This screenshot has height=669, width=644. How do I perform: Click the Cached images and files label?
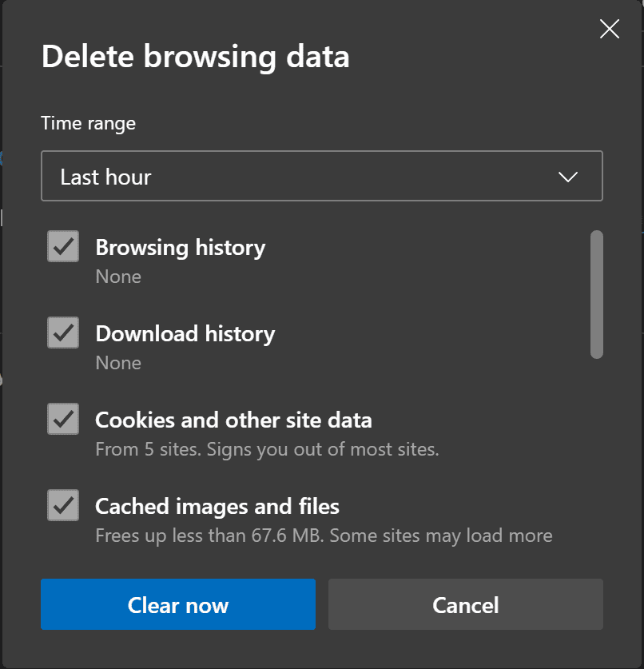click(x=217, y=506)
